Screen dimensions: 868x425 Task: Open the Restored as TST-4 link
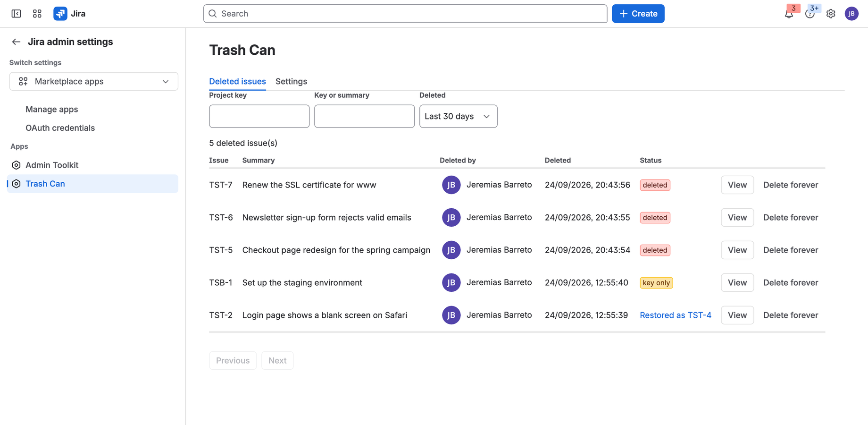coord(675,315)
